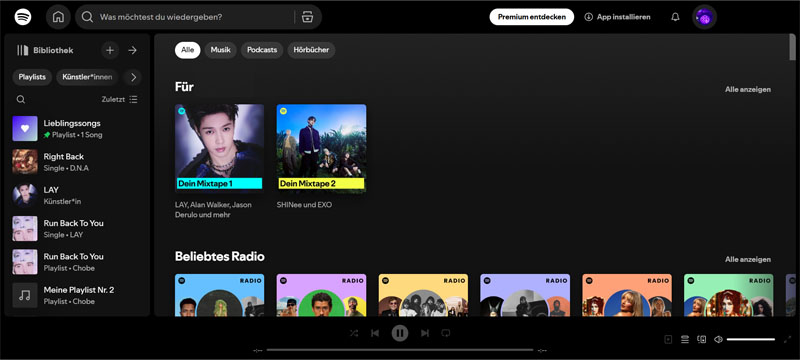Click the Bibliothek library icon
The height and width of the screenshot is (360, 800).
22,50
